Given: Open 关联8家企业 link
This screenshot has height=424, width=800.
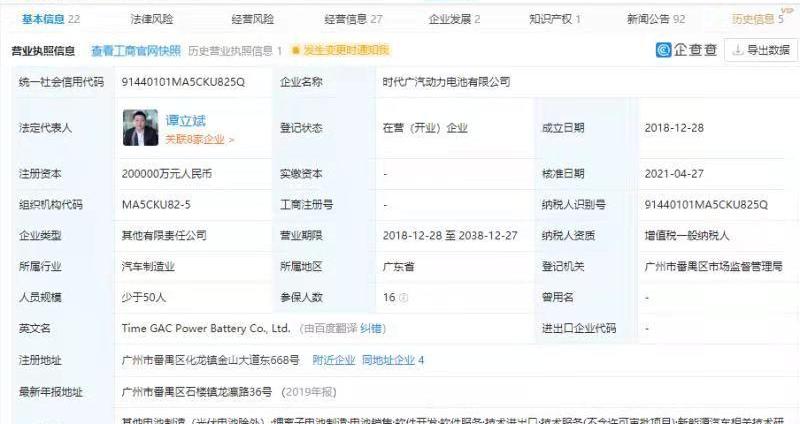Looking at the screenshot, I should 195,139.
